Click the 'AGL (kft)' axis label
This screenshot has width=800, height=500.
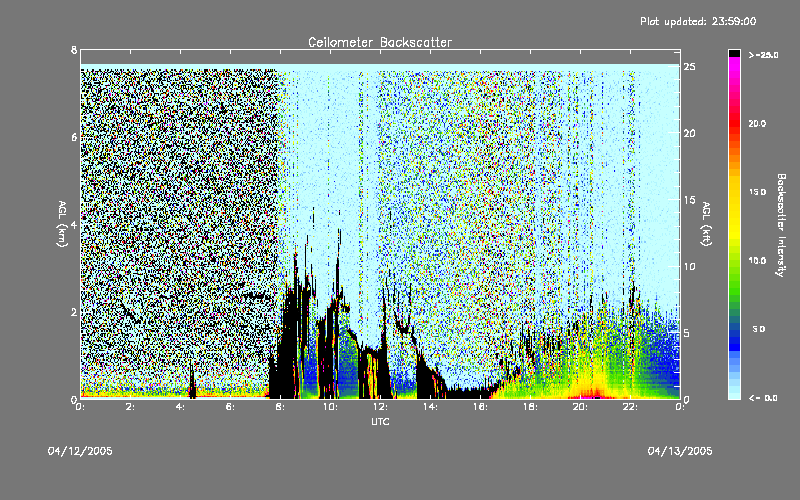[706, 224]
